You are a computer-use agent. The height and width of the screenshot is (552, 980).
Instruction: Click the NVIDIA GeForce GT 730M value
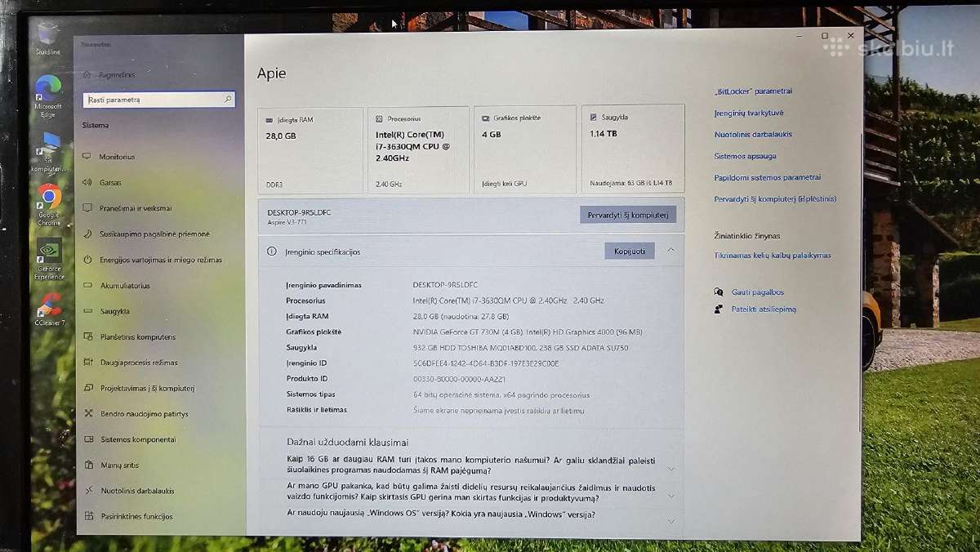[528, 332]
